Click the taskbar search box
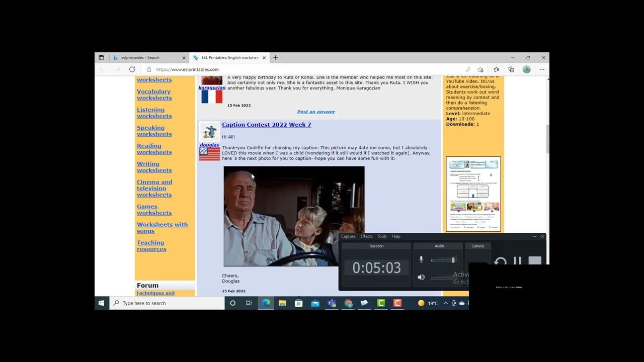The width and height of the screenshot is (644, 362). tap(167, 303)
